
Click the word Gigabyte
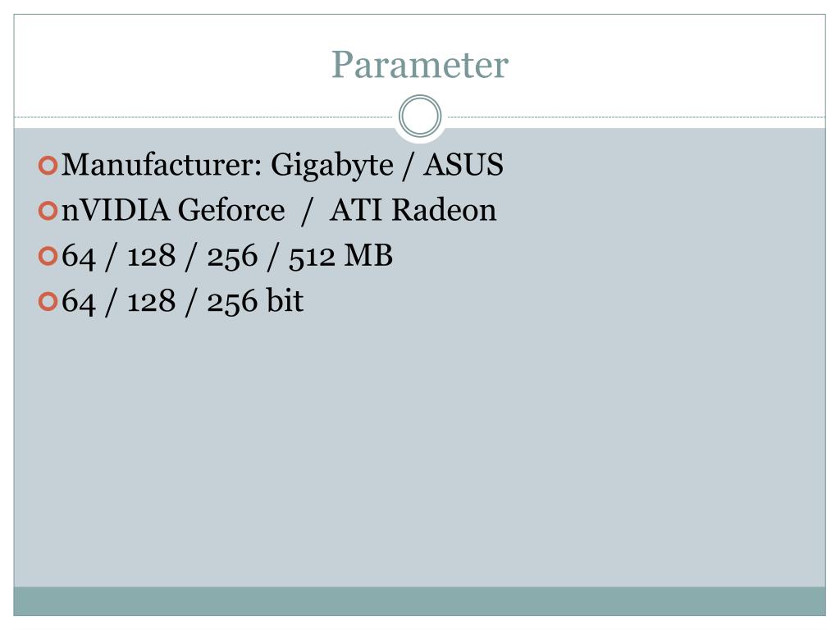(332, 166)
